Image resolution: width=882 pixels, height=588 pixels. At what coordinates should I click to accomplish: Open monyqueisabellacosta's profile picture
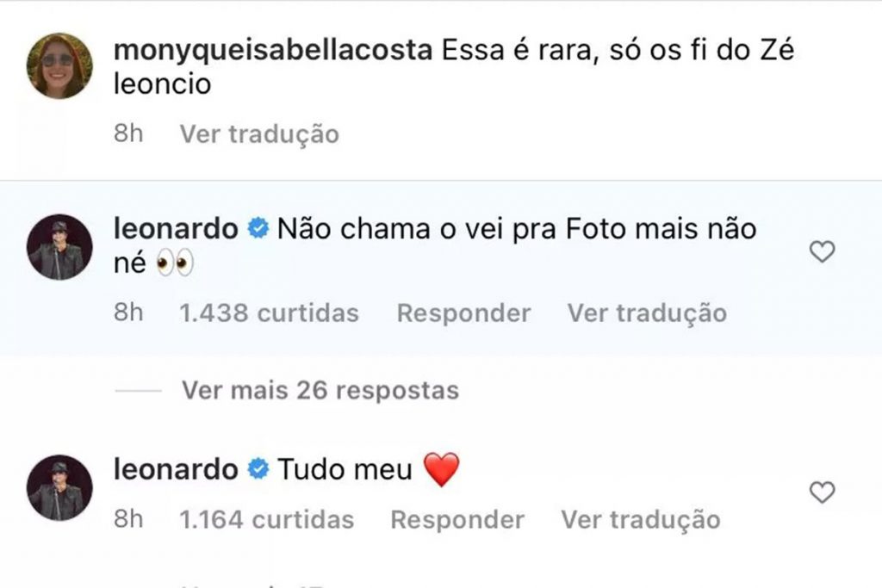pos(59,66)
